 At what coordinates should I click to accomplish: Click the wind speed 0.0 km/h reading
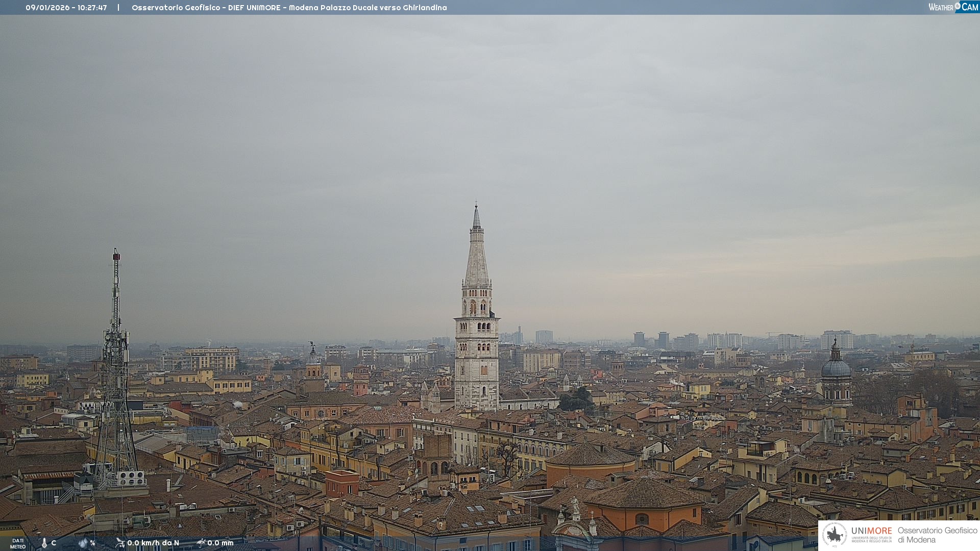[153, 543]
